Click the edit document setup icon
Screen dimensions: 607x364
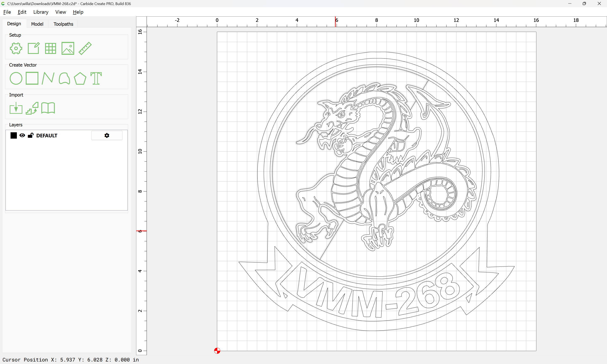click(x=33, y=48)
